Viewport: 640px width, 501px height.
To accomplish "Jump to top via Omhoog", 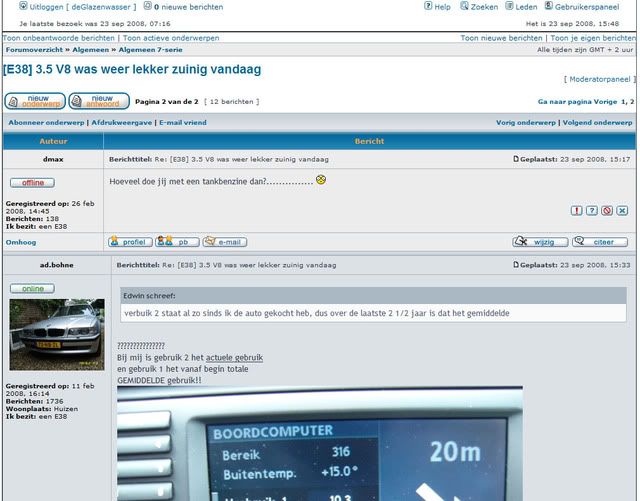I will tap(21, 242).
